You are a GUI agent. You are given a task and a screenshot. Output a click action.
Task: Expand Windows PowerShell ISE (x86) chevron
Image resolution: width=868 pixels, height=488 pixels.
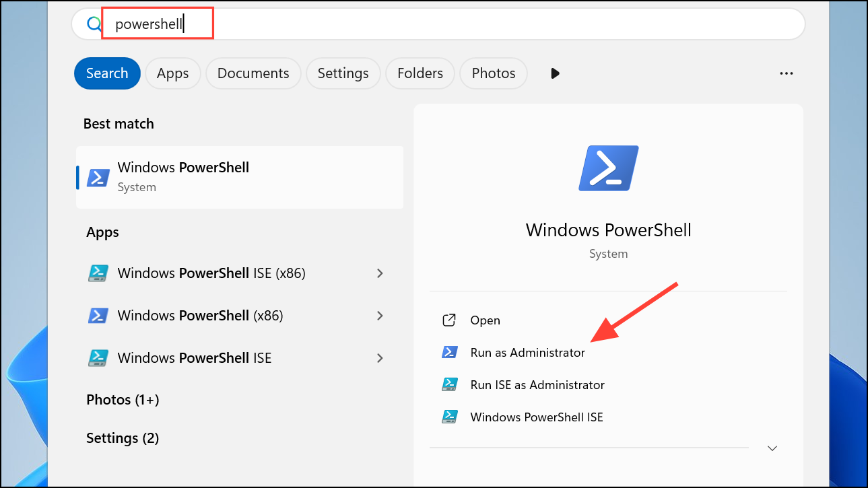[380, 273]
